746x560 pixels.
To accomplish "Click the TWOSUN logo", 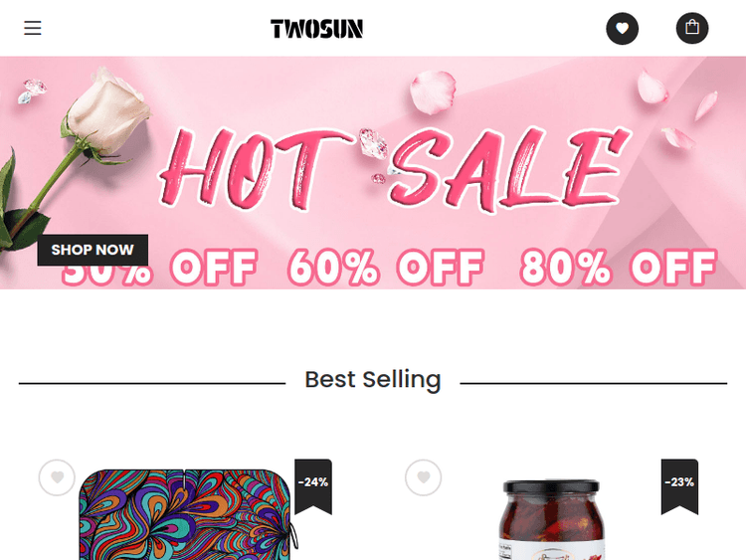I will (317, 29).
